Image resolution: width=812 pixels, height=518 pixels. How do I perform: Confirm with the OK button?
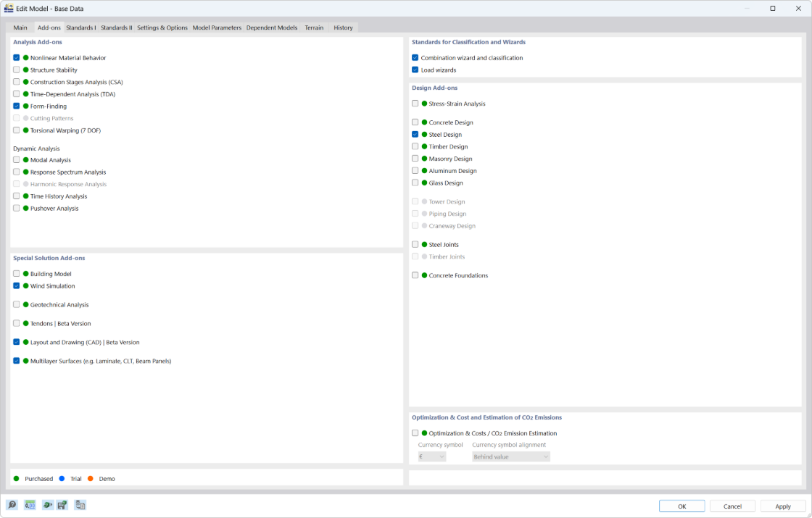tap(682, 506)
